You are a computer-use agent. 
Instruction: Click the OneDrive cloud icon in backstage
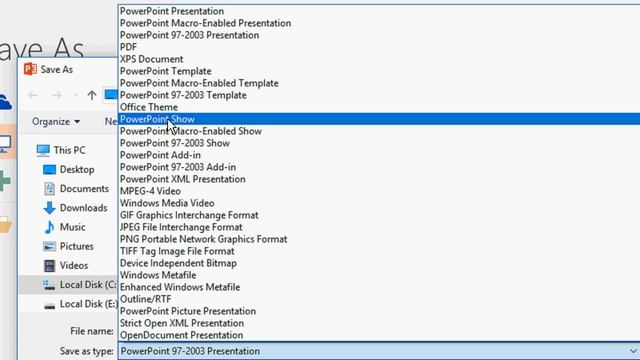[x=5, y=102]
